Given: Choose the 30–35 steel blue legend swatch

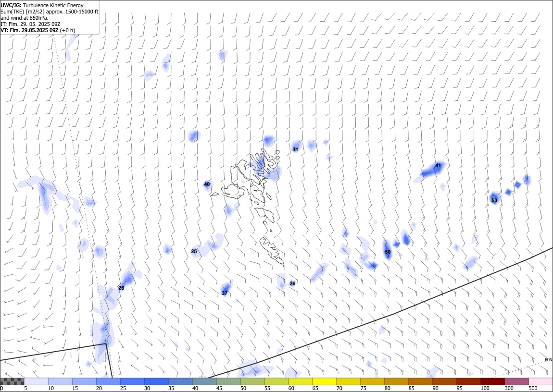Looking at the screenshot, I should (156, 381).
